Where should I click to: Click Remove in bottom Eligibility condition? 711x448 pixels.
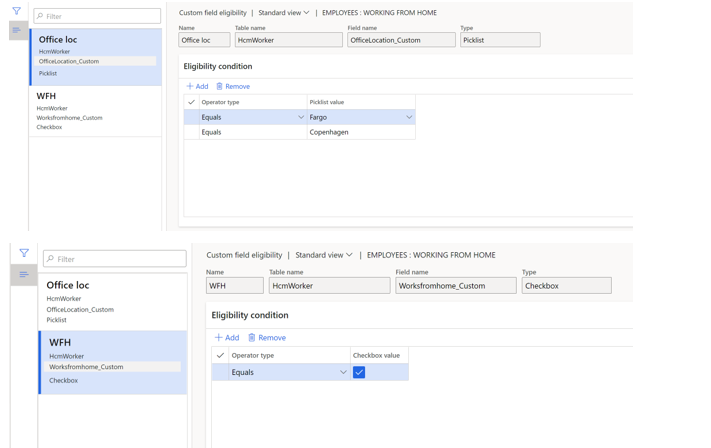(x=267, y=337)
